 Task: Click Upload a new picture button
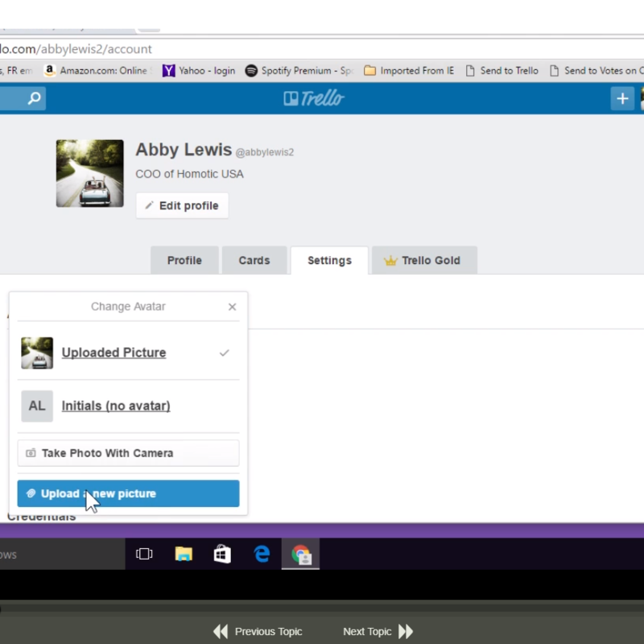[128, 493]
